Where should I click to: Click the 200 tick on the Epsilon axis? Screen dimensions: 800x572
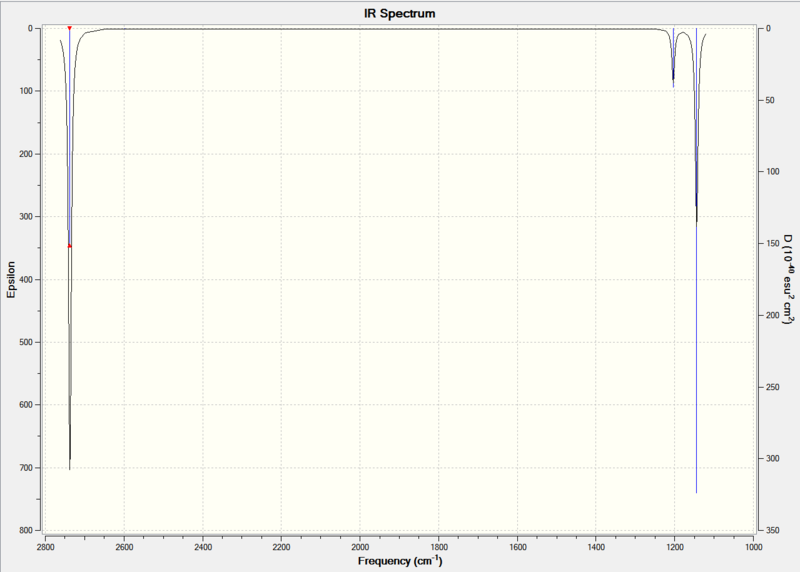point(27,154)
